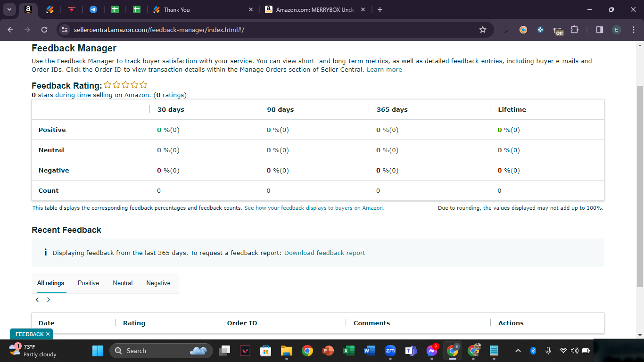Switch to the Amazon.com MERRYBOX tab
Viewport: 644px width, 362px height.
(x=316, y=9)
